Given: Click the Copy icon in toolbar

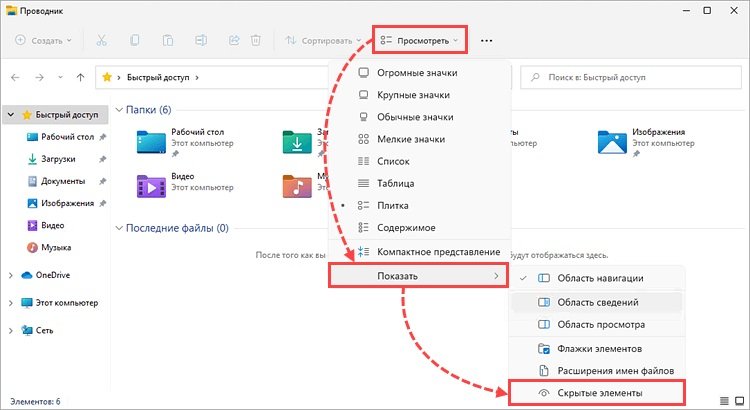Looking at the screenshot, I should (x=135, y=41).
